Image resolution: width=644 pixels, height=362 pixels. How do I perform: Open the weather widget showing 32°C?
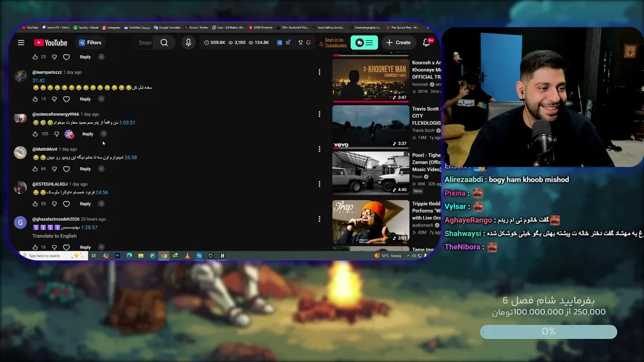(x=388, y=256)
